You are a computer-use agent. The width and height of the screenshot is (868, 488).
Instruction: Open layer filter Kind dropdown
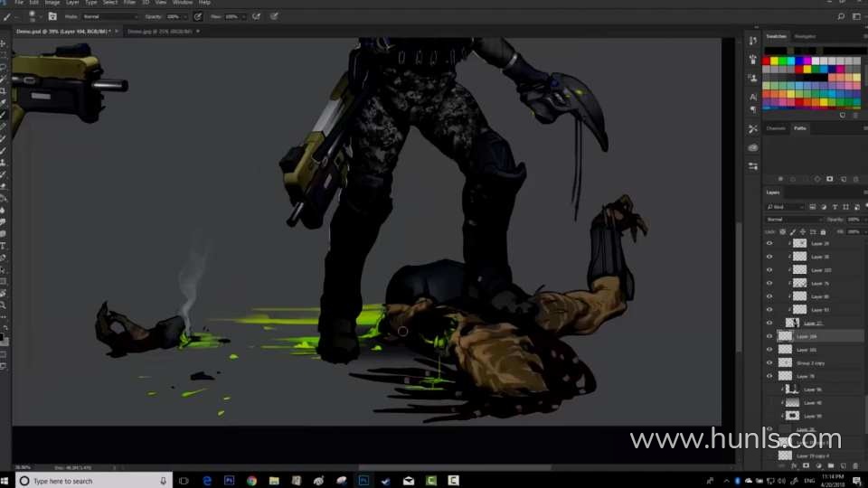pos(785,207)
